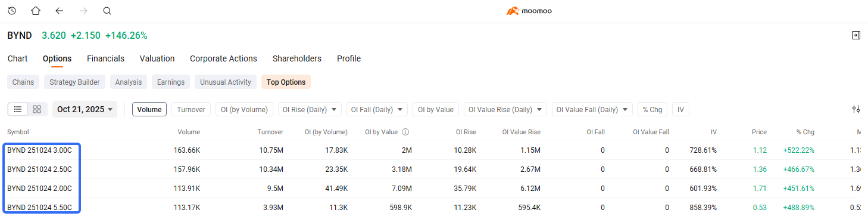Viewport: 868px width, 216px height.
Task: Sort by the Symbol column header
Action: 18,132
